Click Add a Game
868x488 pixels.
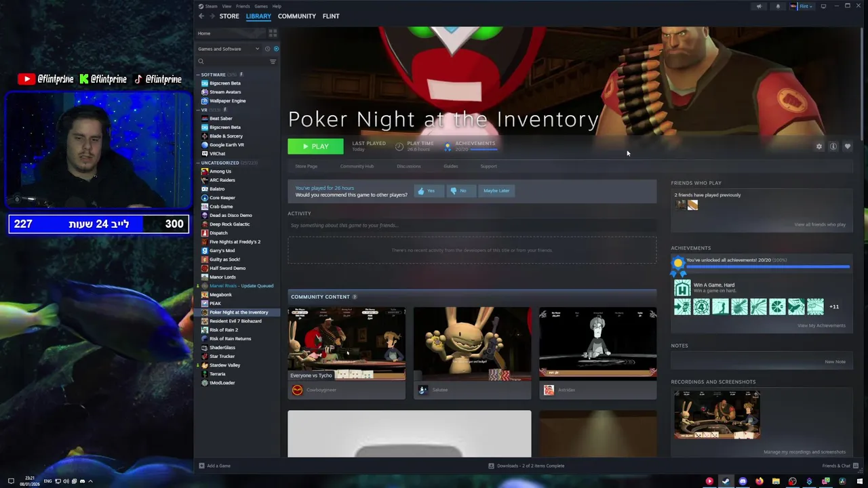[214, 466]
